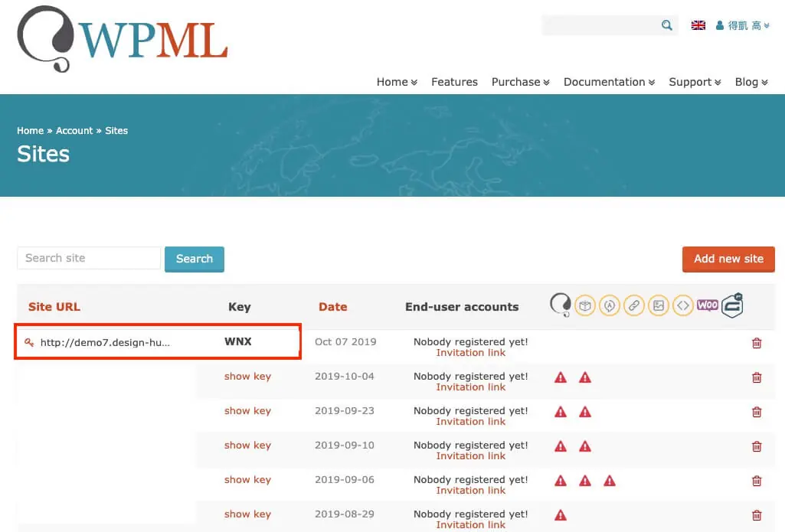The image size is (785, 532).
Task: Click the Add new site button
Action: 728,259
